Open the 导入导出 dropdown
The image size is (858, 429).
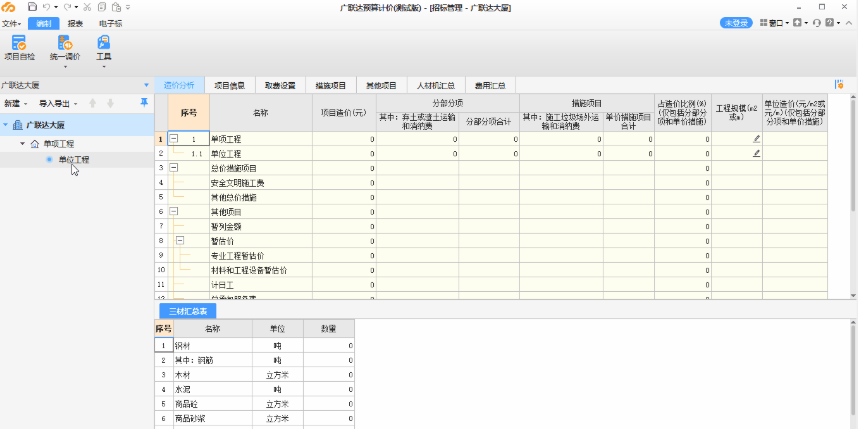pyautogui.click(x=58, y=103)
